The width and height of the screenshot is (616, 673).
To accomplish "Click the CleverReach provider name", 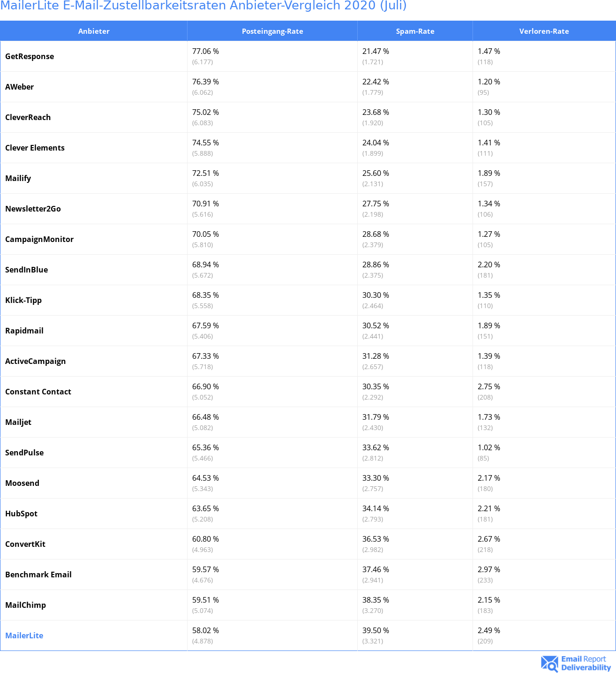I will (28, 117).
